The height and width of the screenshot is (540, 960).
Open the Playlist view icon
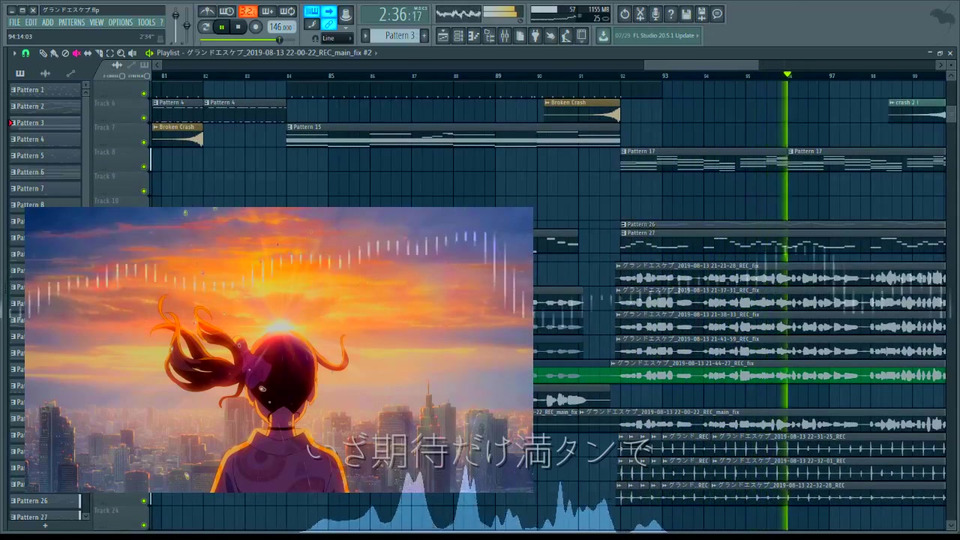(443, 36)
